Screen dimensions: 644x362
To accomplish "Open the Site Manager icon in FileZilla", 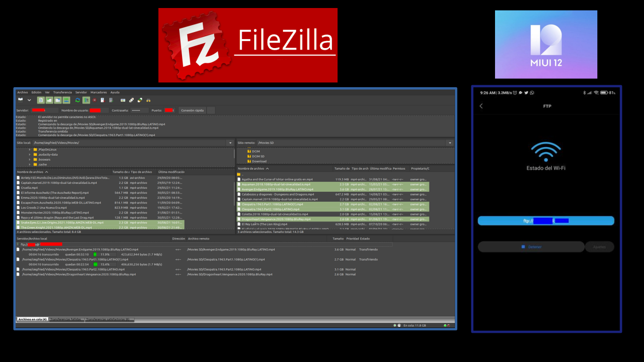I will click(21, 100).
